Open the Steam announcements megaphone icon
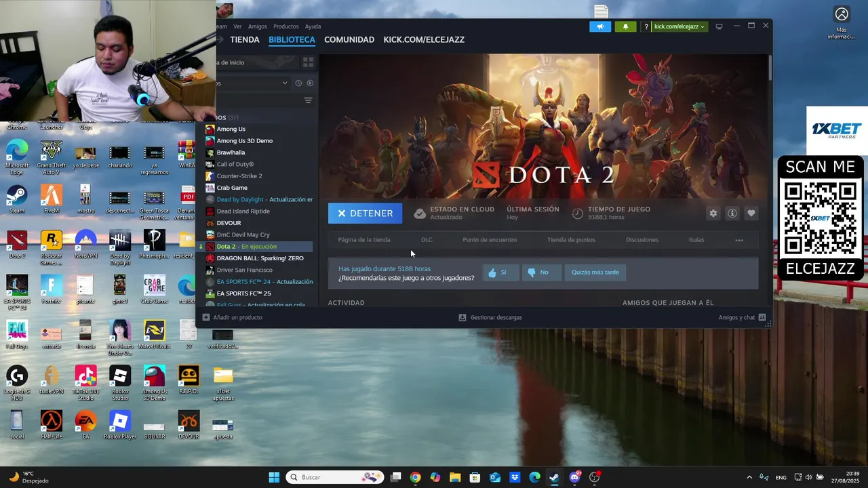The height and width of the screenshot is (488, 868). 599,26
